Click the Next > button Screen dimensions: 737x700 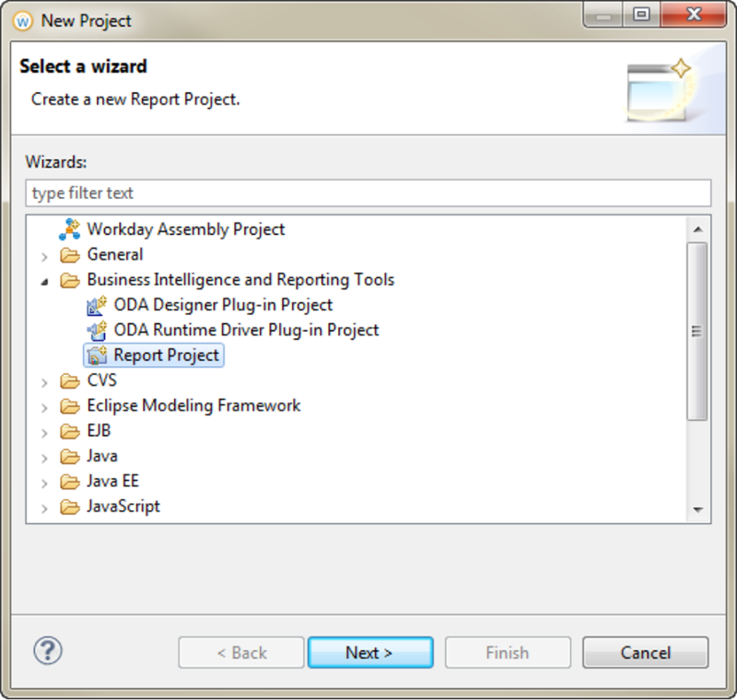pyautogui.click(x=370, y=652)
